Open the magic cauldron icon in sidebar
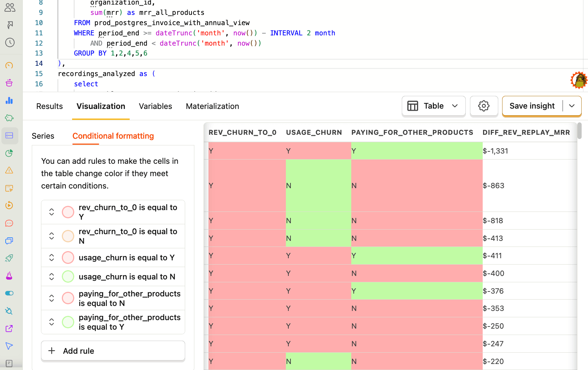The image size is (588, 370). point(10,83)
